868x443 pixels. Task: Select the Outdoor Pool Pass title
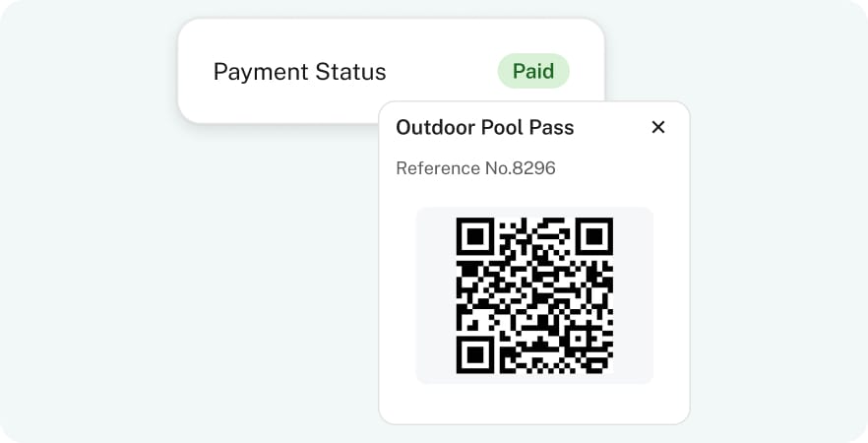[484, 127]
